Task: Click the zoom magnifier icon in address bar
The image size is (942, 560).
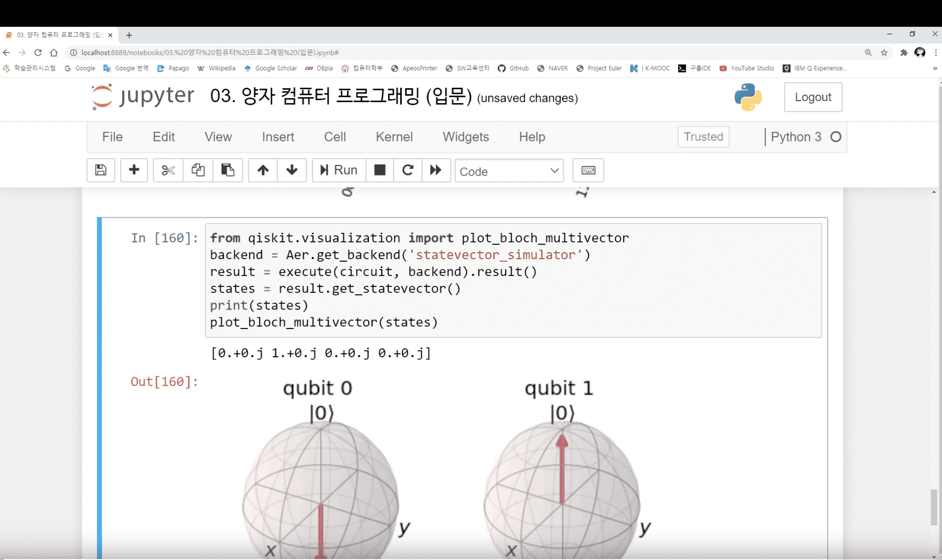Action: point(868,53)
